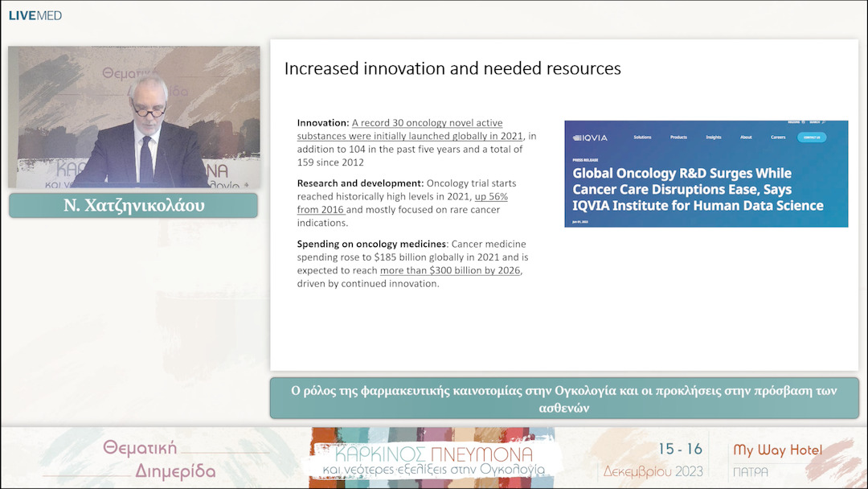The image size is (868, 489).
Task: Click the slide title 'Increased innovation and needed resources'
Action: 452,68
